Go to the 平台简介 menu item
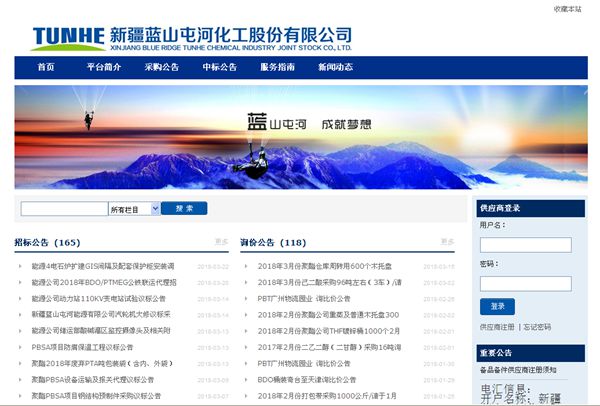 point(104,68)
